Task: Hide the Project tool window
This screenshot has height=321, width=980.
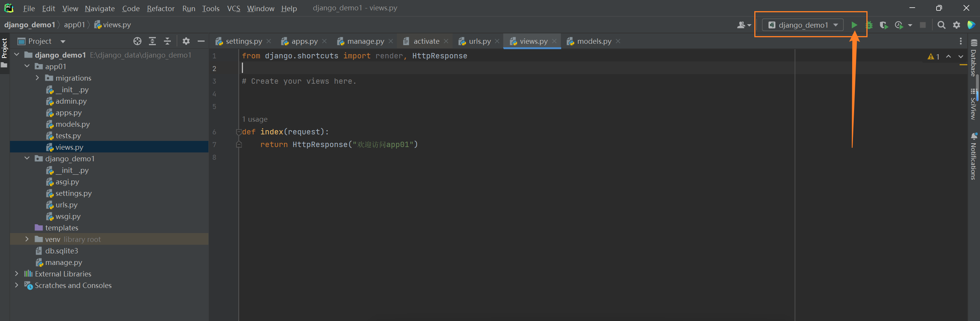Action: (x=201, y=41)
